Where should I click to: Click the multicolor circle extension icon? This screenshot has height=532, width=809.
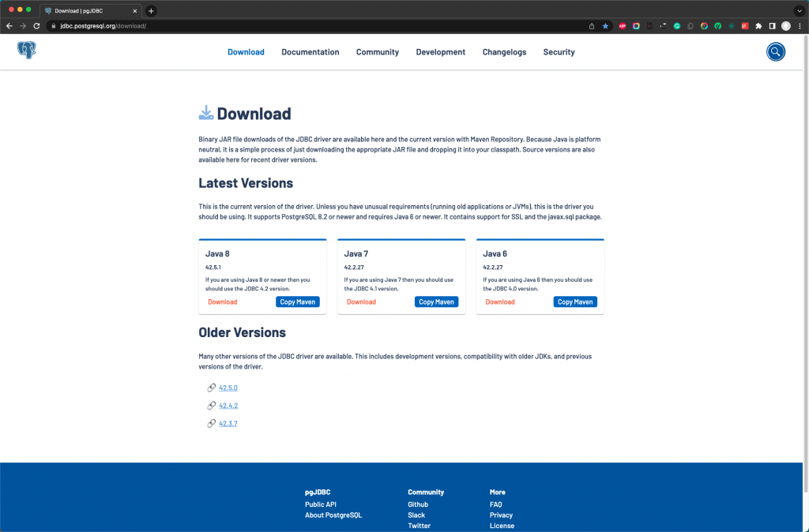tap(704, 26)
